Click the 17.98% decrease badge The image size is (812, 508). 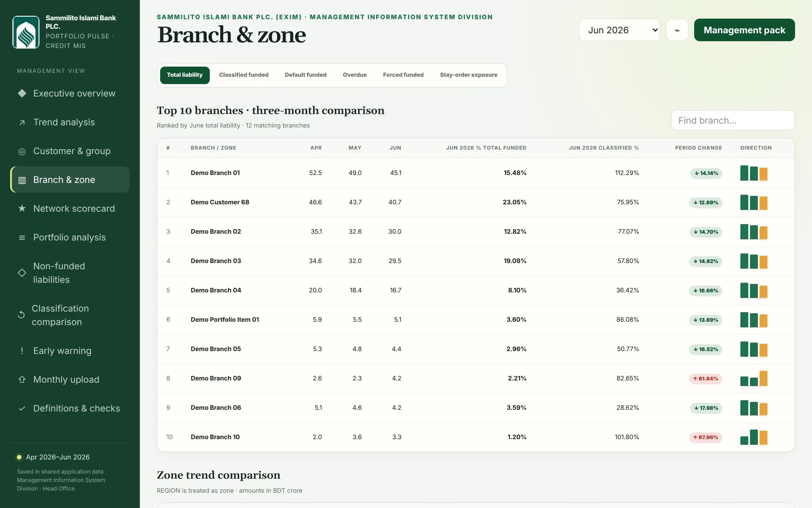pyautogui.click(x=706, y=408)
